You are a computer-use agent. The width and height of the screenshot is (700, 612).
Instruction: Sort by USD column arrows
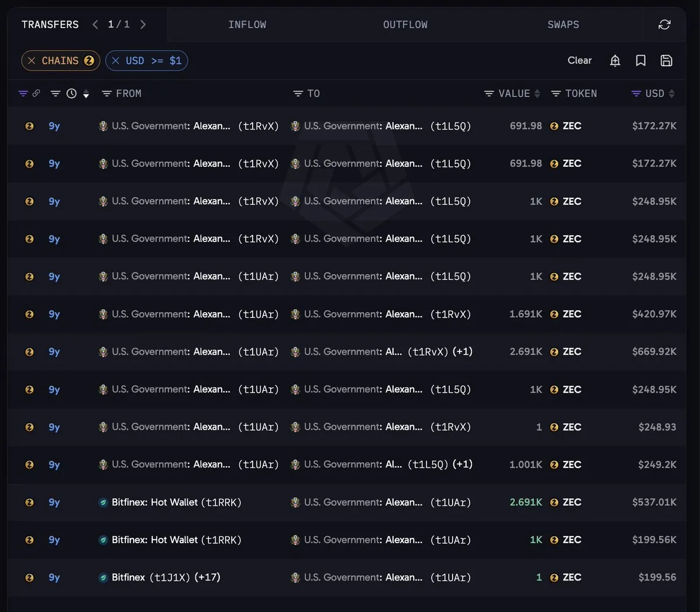[671, 93]
